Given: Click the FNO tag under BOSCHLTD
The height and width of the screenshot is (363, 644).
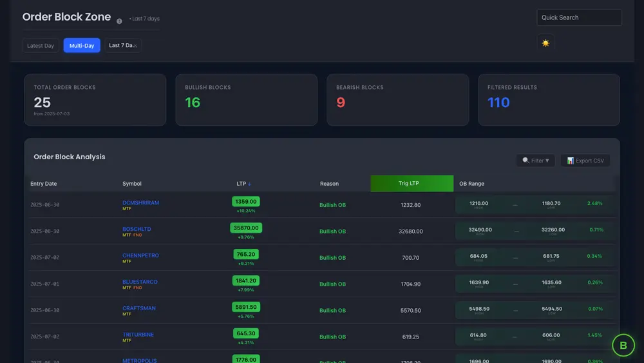Looking at the screenshot, I should point(137,235).
